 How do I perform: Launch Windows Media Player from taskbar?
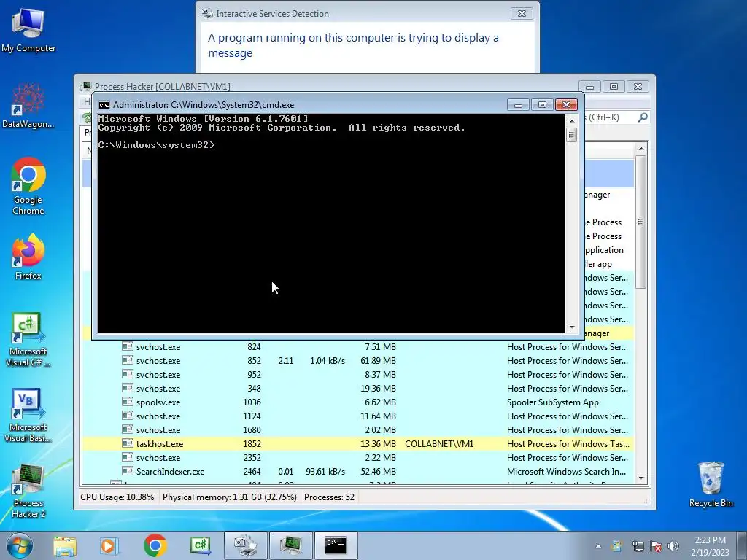108,545
